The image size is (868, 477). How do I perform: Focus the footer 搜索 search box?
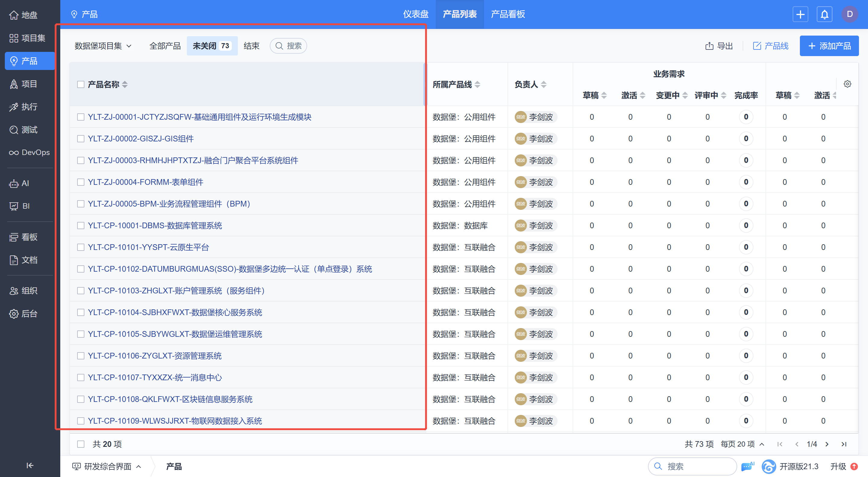point(693,466)
